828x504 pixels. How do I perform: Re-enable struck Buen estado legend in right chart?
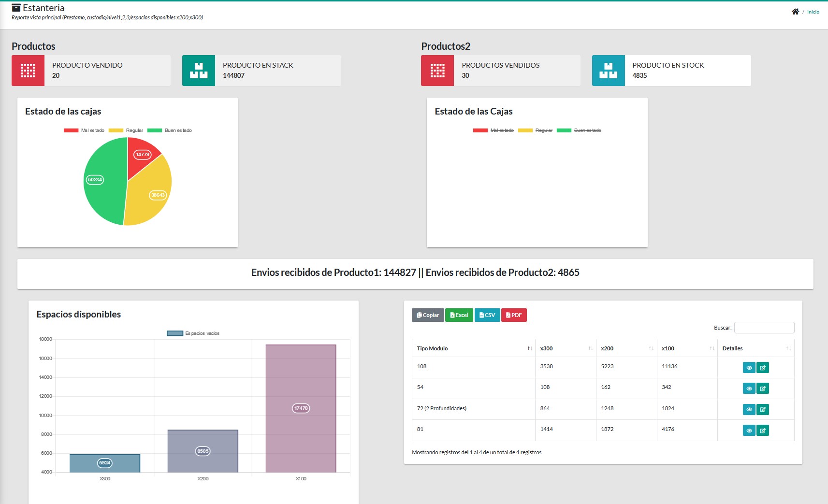coord(579,130)
